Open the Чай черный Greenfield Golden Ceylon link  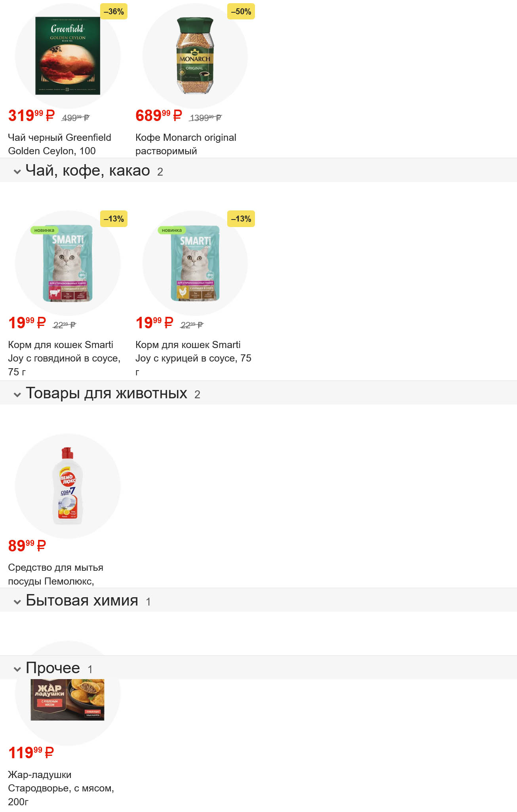pyautogui.click(x=59, y=144)
